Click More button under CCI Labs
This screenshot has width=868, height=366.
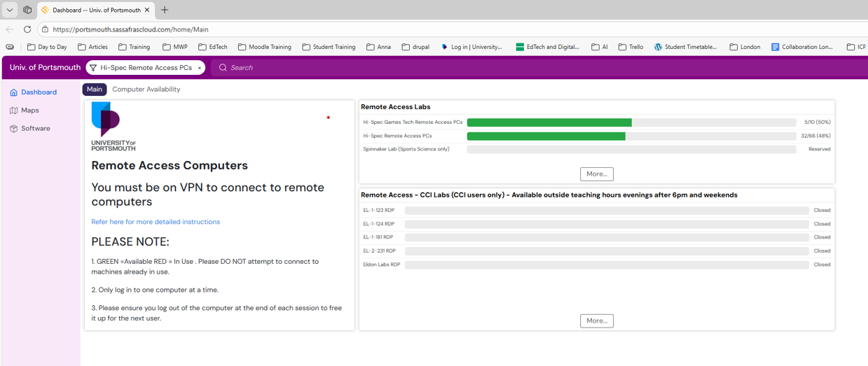tap(597, 321)
